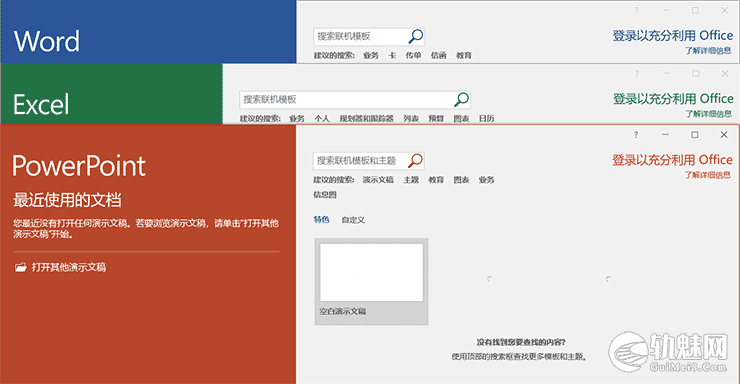Viewport: 740px width, 384px height.
Task: Click Word suggested search 卡
Action: tap(392, 55)
